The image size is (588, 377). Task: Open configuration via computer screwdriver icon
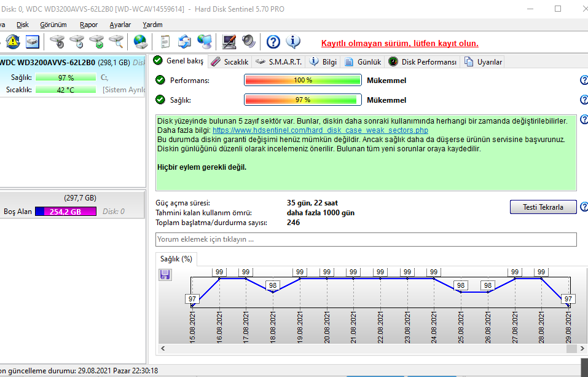[229, 41]
